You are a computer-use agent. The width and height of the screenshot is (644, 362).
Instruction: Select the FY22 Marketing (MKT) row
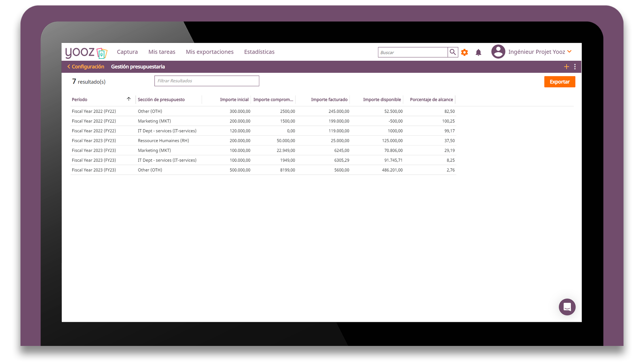263,121
